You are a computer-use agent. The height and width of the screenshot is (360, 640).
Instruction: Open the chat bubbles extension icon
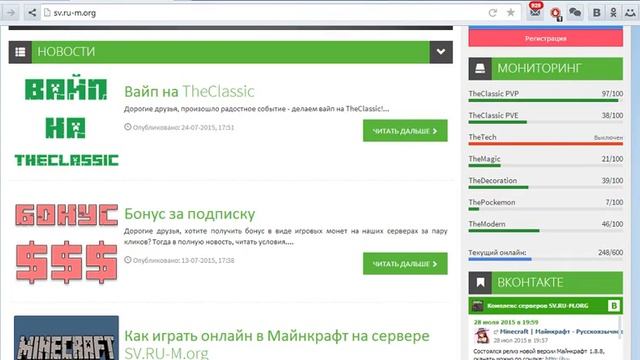(x=575, y=12)
